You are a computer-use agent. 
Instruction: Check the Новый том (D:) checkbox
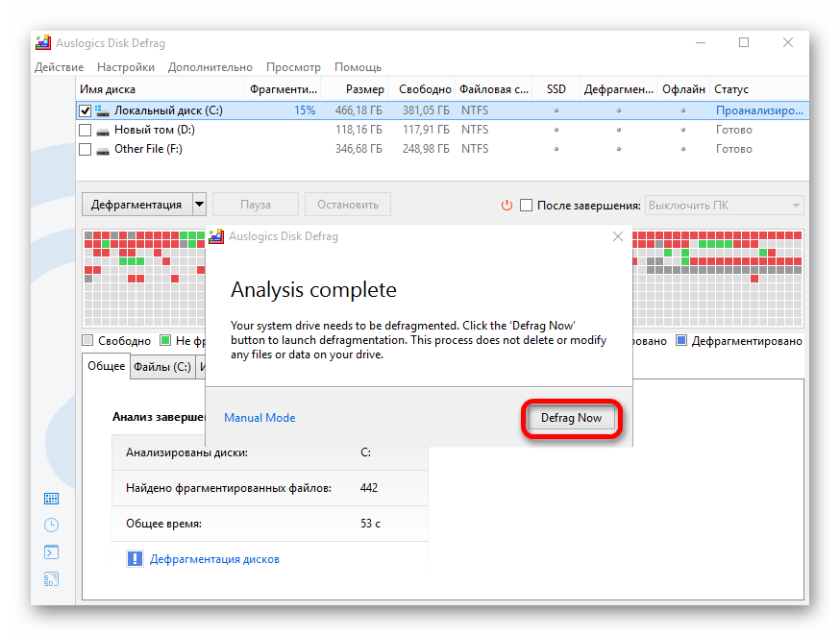pos(86,130)
